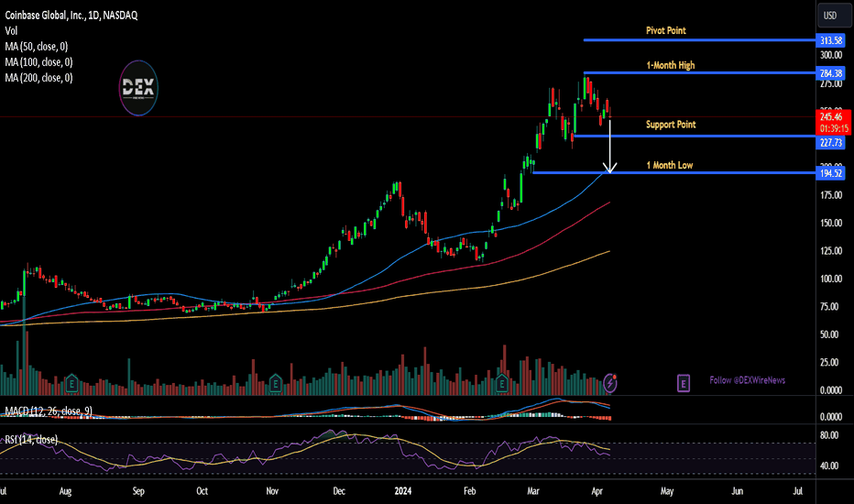
Task: Click the 125.00 price scale value
Action: click(x=831, y=251)
